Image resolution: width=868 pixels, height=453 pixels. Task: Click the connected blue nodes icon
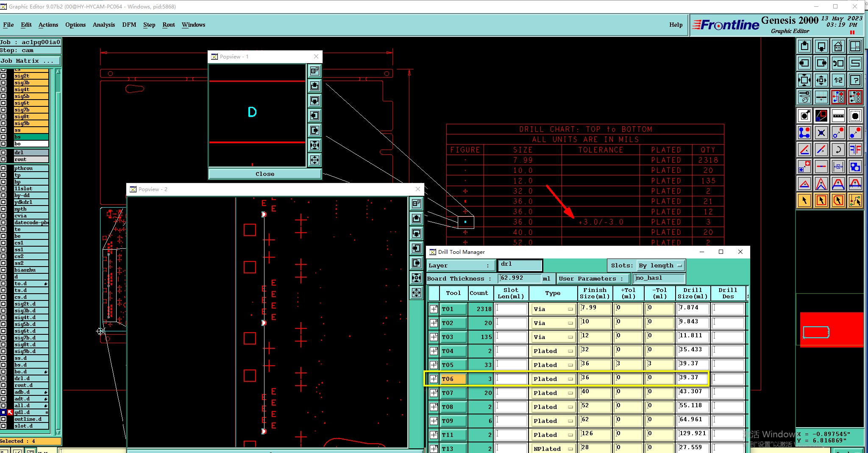[x=804, y=133]
